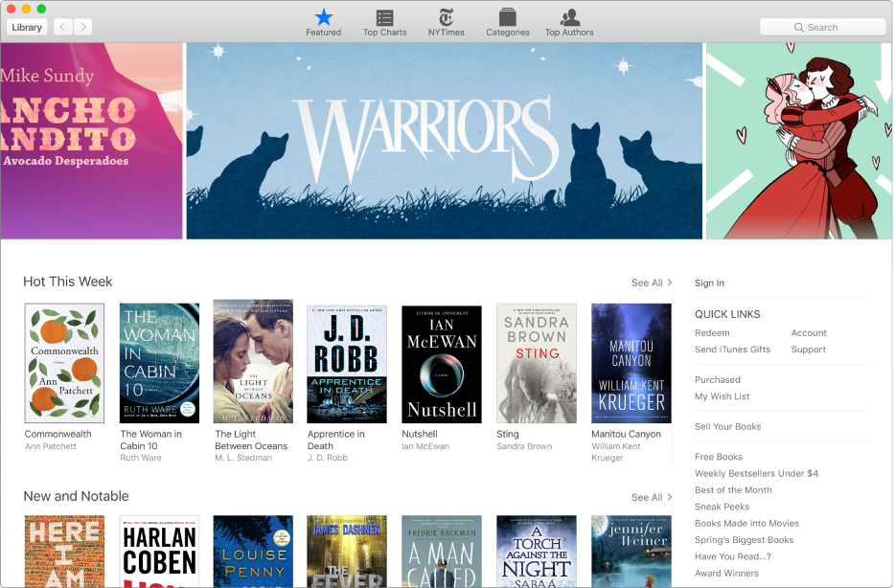Viewport: 895px width, 588px height.
Task: Open the Redeem page
Action: (712, 332)
